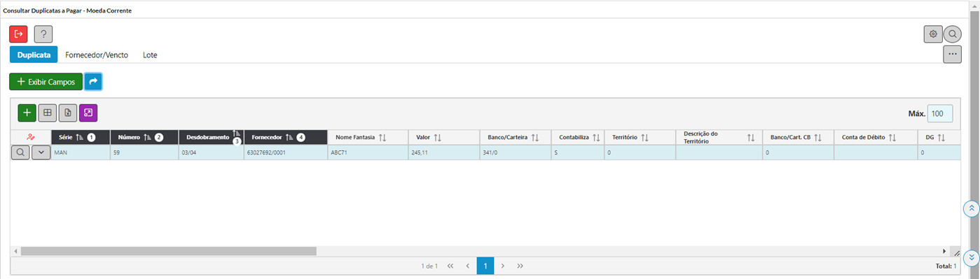The image size is (980, 279).
Task: Select the cell 63027692/0001
Action: tap(285, 152)
